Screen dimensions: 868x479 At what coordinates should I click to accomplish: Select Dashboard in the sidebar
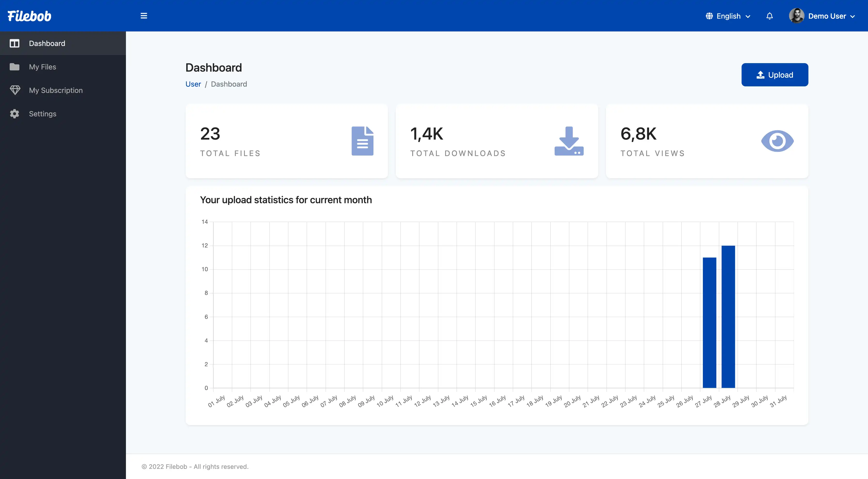[x=47, y=43]
